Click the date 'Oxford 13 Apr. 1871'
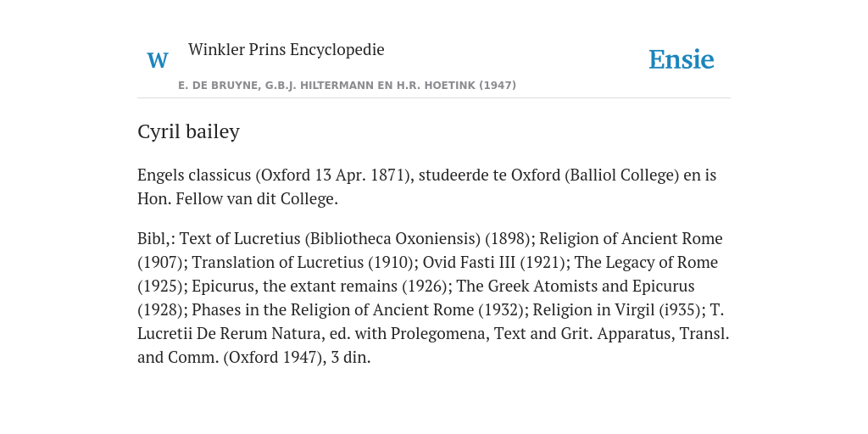Image resolution: width=868 pixels, height=434 pixels. pos(333,175)
